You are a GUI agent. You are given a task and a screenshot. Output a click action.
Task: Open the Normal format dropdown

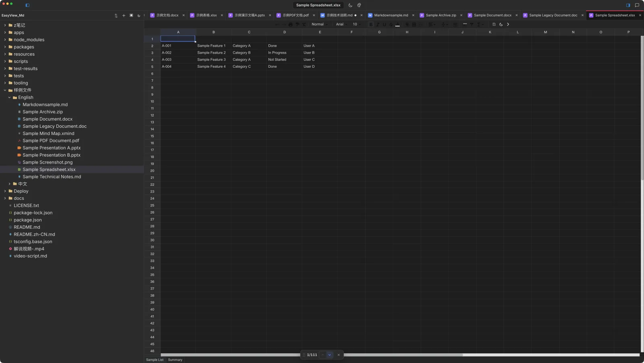pyautogui.click(x=320, y=25)
